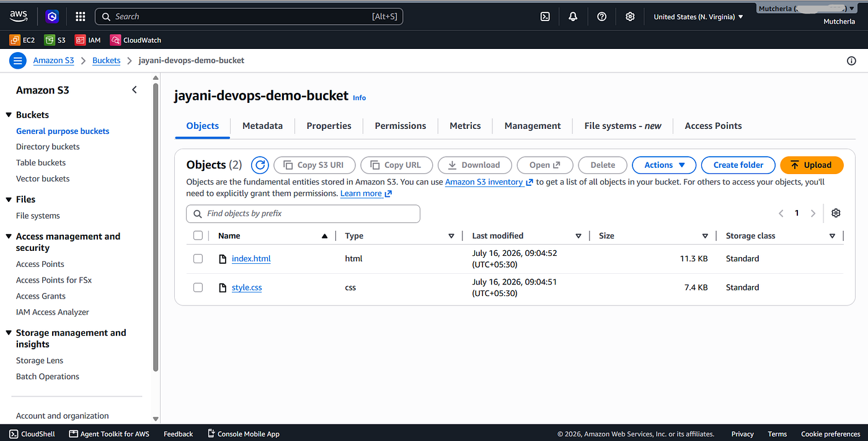Switch to the Permissions tab
The image size is (868, 441).
tap(401, 126)
